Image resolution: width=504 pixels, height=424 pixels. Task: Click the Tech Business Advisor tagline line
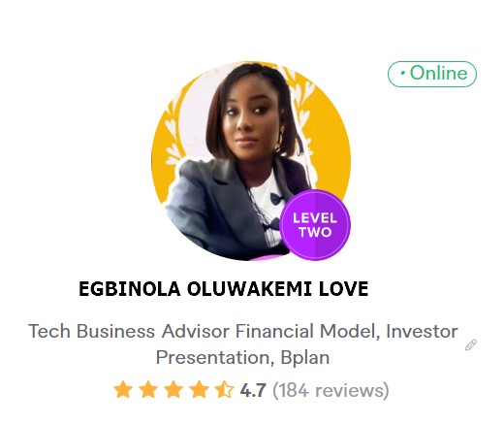pos(243,332)
